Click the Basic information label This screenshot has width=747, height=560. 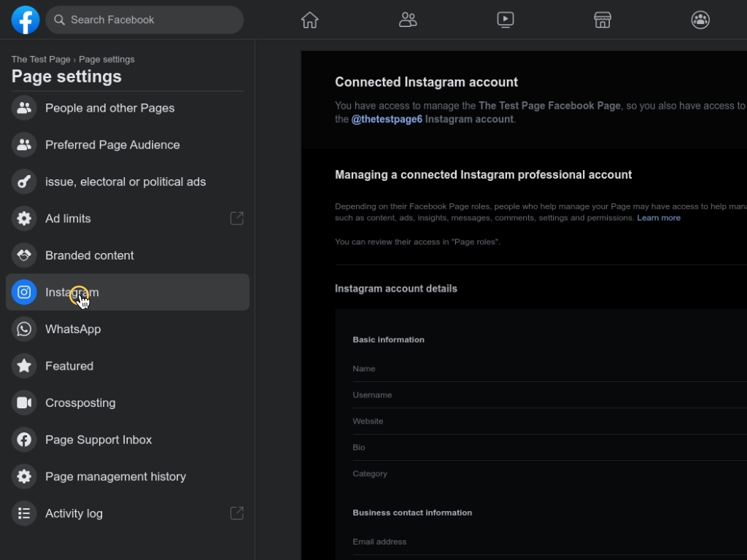(x=388, y=340)
